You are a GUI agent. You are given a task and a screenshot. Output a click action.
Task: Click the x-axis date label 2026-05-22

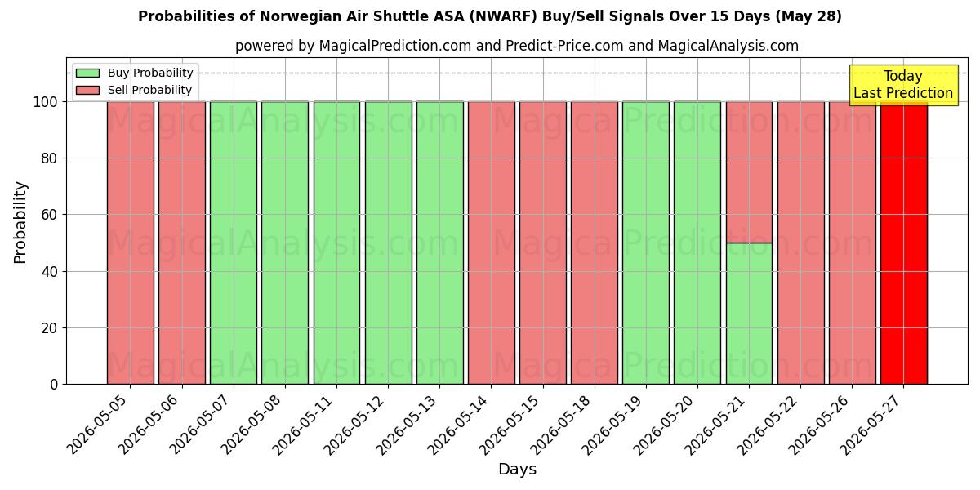(x=770, y=424)
